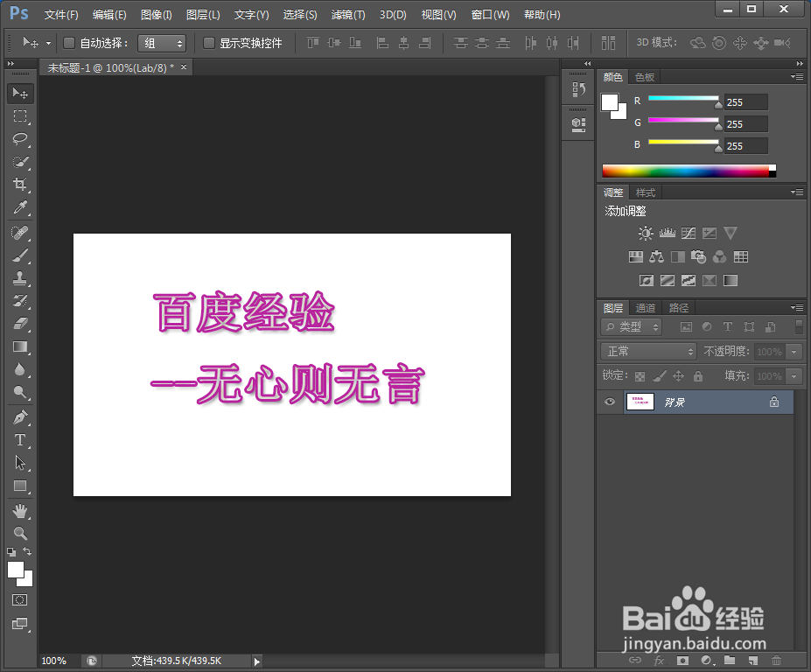The width and height of the screenshot is (811, 672).
Task: Open the 类型 layer filter dropdown
Action: tap(632, 327)
